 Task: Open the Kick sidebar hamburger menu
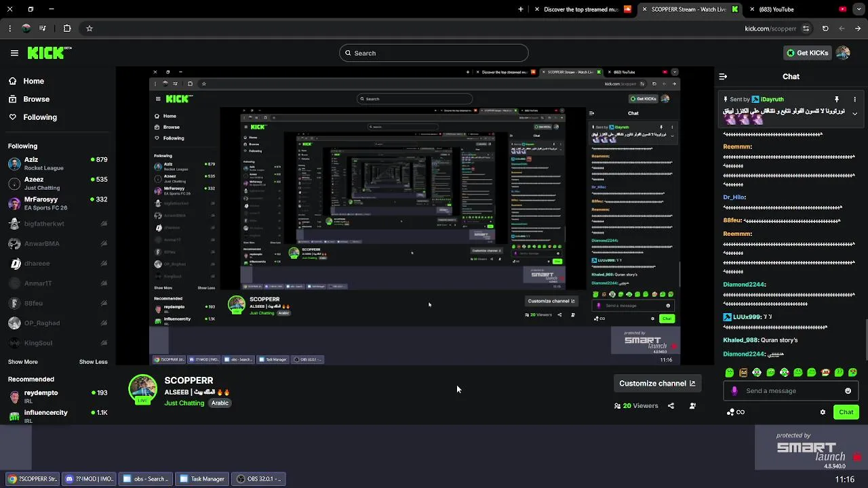[14, 53]
